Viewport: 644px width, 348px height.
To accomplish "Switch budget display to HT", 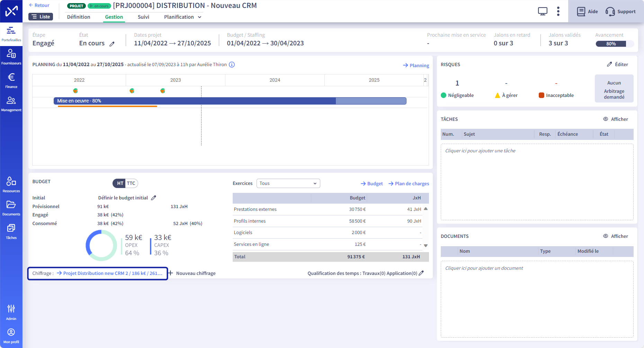I will (x=120, y=183).
